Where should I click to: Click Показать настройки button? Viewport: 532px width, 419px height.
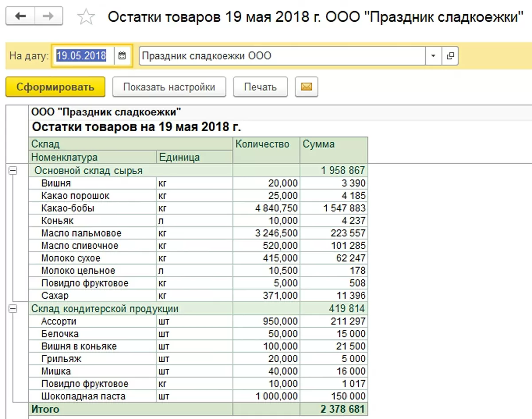169,87
